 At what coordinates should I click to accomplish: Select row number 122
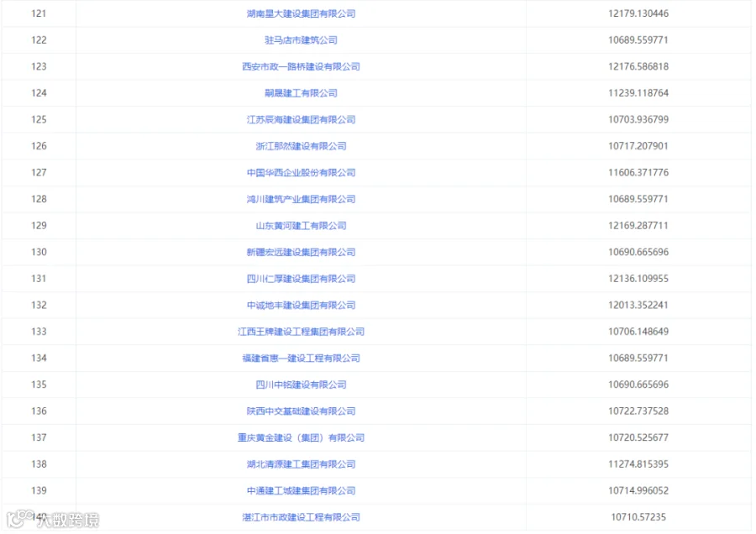pyautogui.click(x=39, y=40)
